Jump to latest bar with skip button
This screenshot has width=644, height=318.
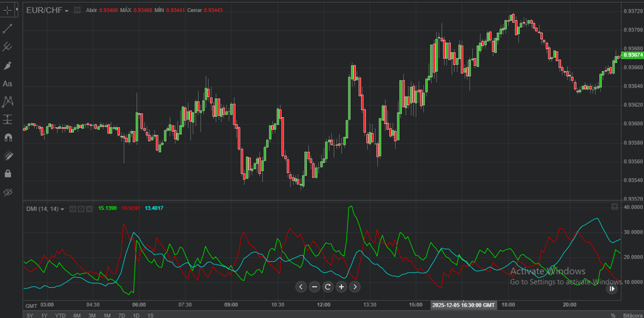click(612, 289)
